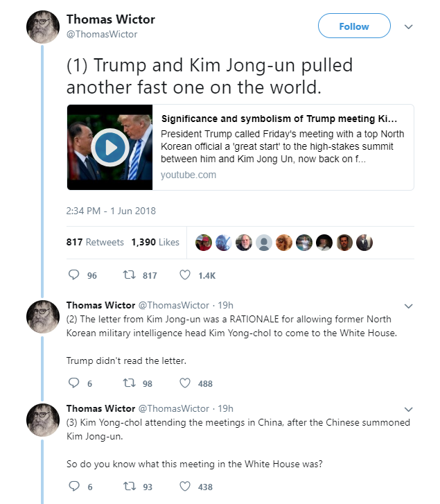Image resolution: width=440 pixels, height=504 pixels.
Task: Expand the options chevron on tweet (3)
Action: pos(408,409)
